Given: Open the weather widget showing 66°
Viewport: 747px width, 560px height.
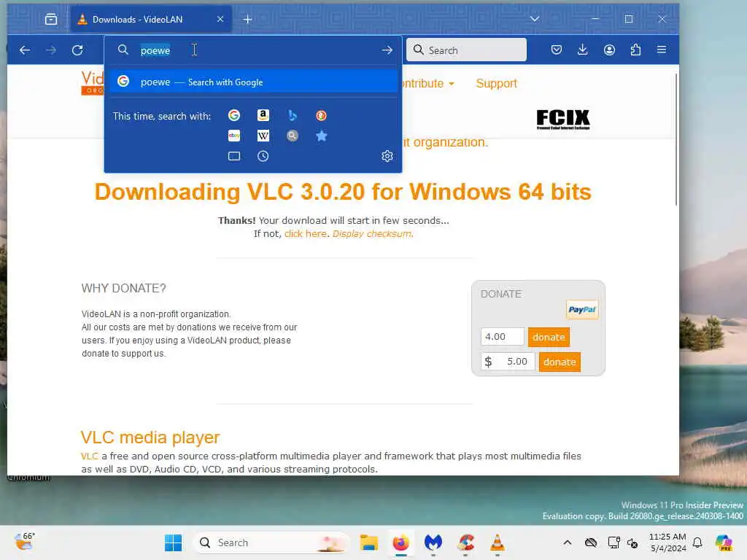Looking at the screenshot, I should pos(25,541).
